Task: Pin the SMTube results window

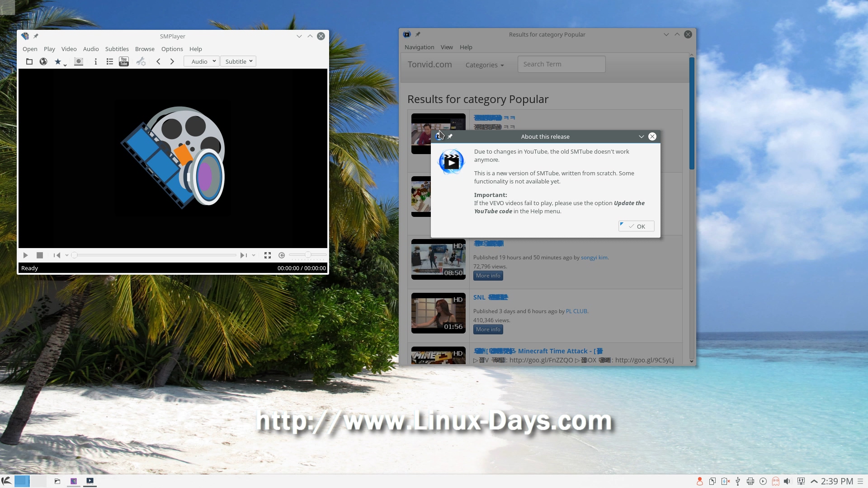Action: [x=418, y=34]
